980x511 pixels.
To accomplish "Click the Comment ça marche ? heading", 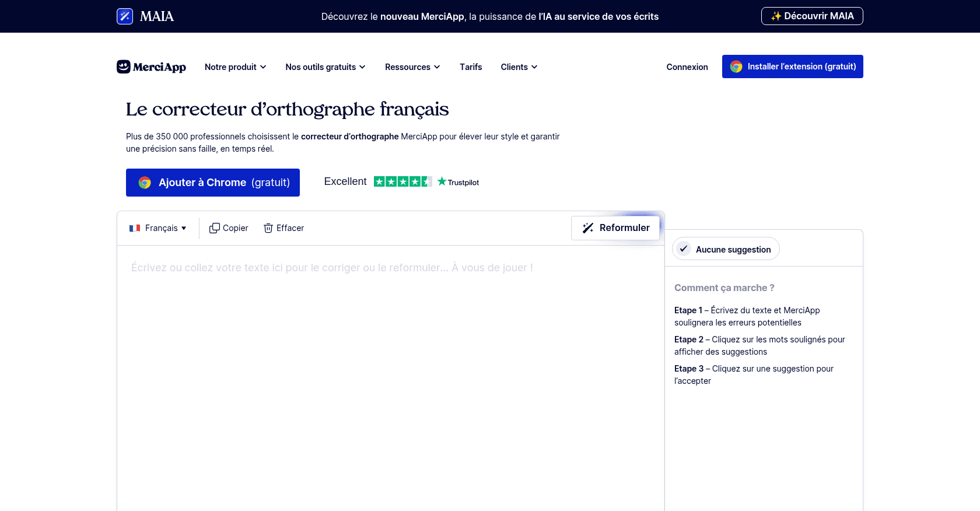I will click(x=724, y=288).
